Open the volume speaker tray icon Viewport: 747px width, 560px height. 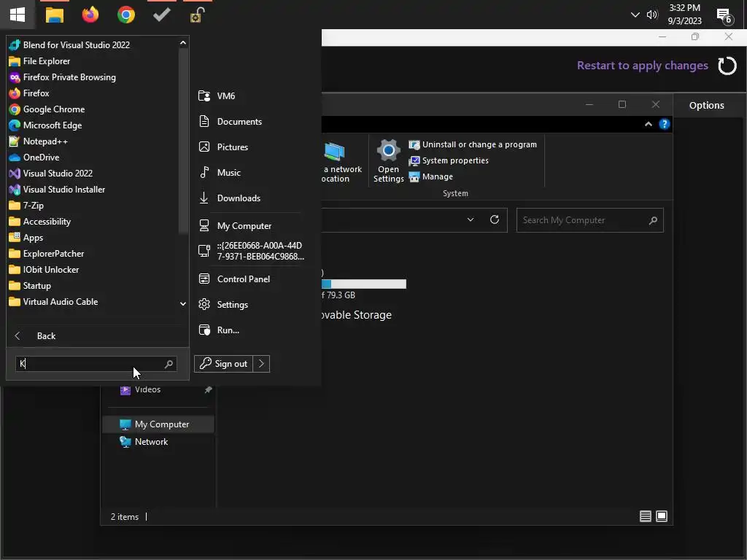[651, 15]
